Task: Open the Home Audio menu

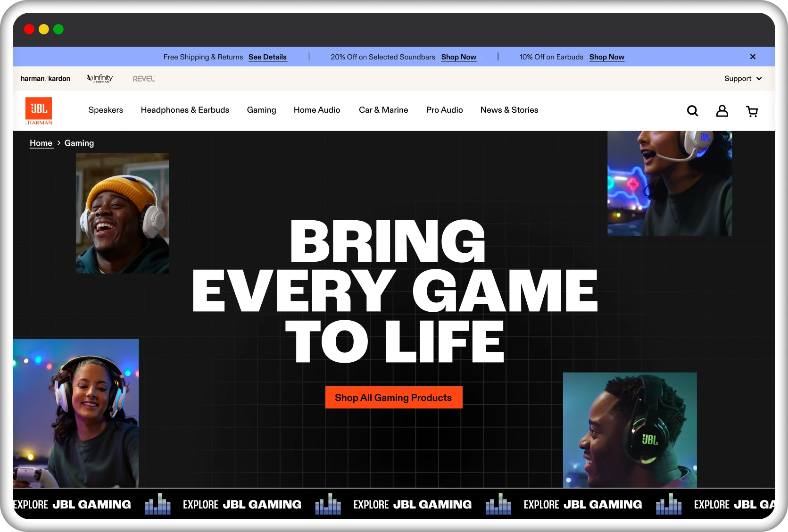Action: click(317, 110)
